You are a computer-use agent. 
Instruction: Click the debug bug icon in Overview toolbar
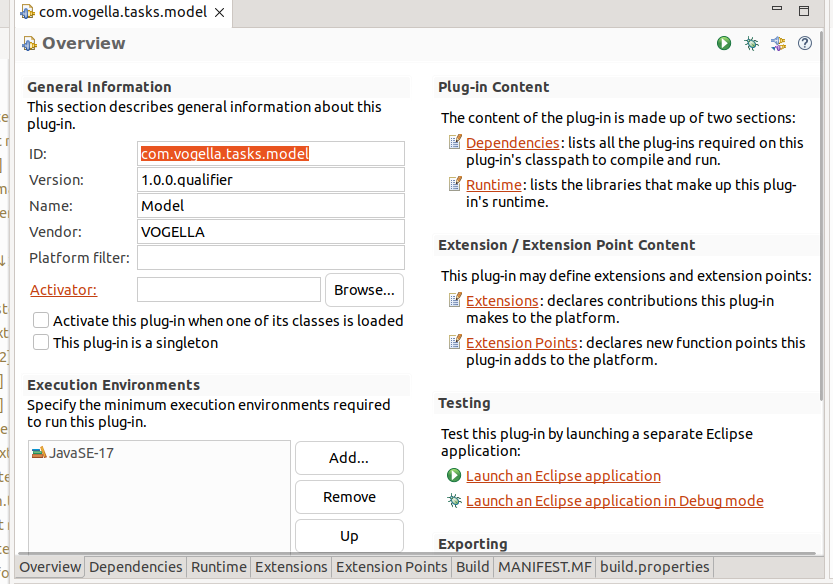tap(751, 43)
